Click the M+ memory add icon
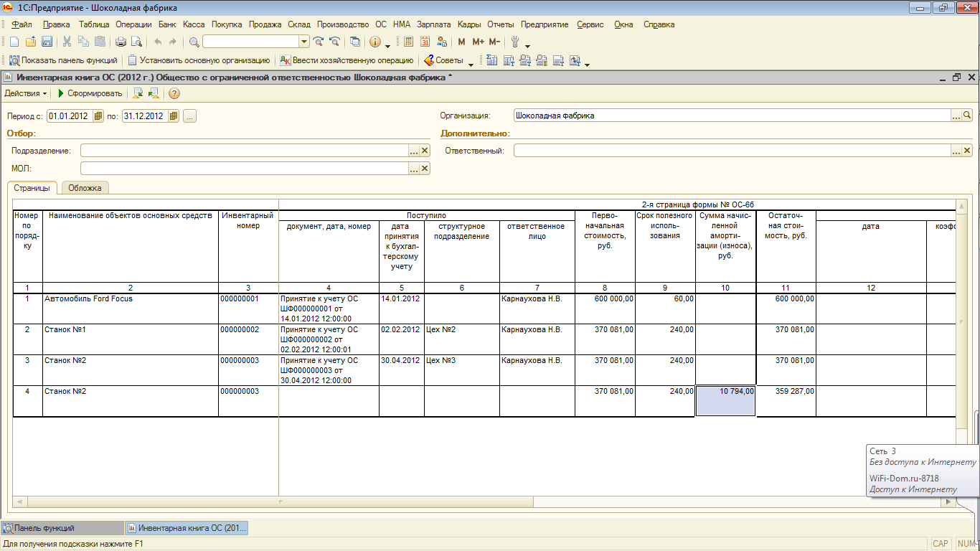The height and width of the screenshot is (551, 980). click(x=478, y=42)
